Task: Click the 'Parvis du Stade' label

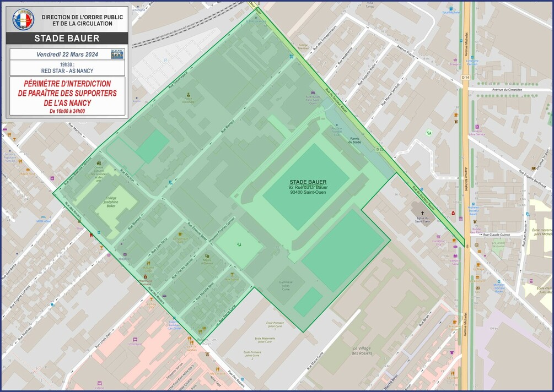Action: (354, 140)
